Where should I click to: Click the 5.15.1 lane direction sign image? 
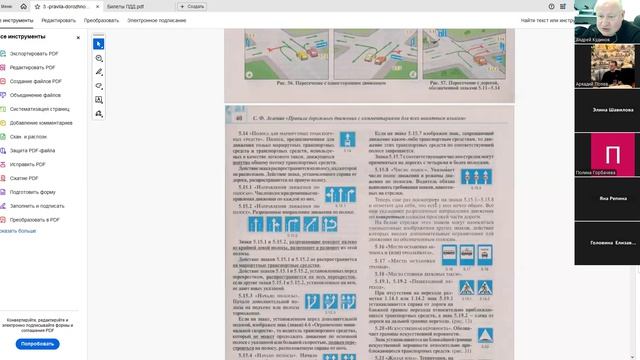tap(340, 195)
